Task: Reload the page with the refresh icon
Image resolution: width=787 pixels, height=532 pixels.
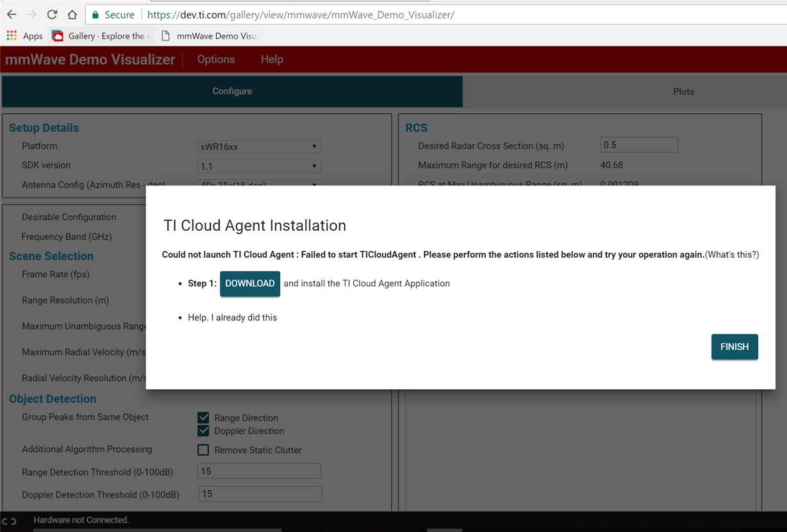Action: [x=52, y=15]
